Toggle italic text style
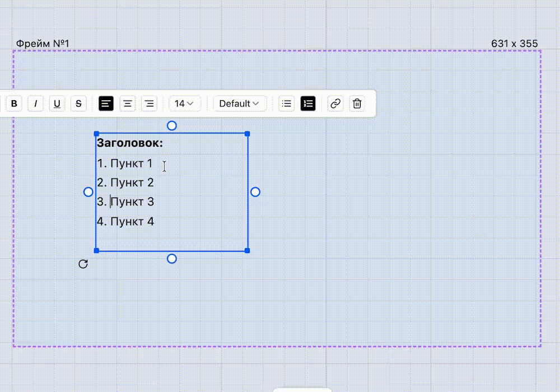The height and width of the screenshot is (392, 560). [36, 104]
